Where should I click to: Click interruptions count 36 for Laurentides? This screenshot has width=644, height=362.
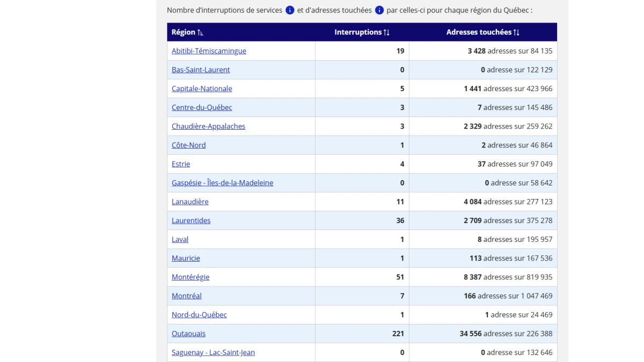coord(400,220)
